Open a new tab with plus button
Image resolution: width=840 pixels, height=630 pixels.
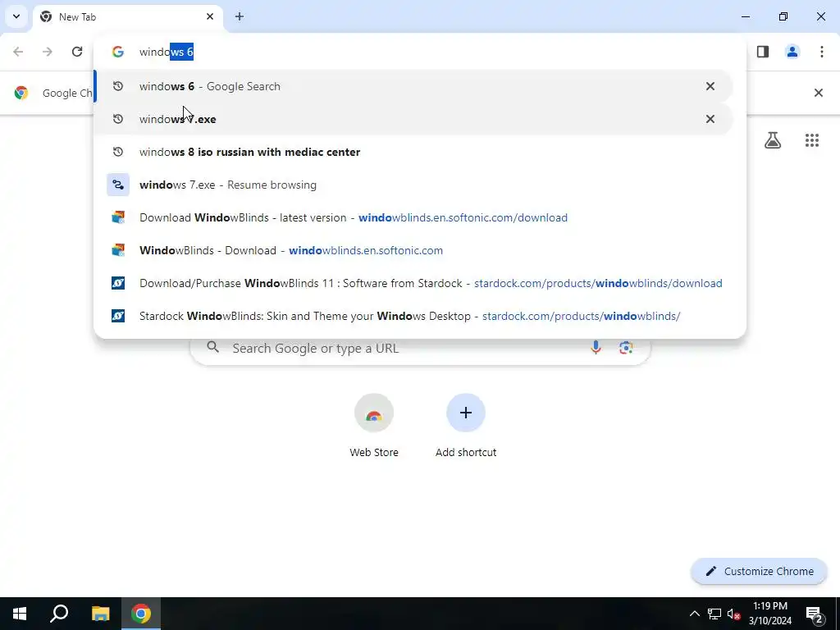tap(240, 16)
